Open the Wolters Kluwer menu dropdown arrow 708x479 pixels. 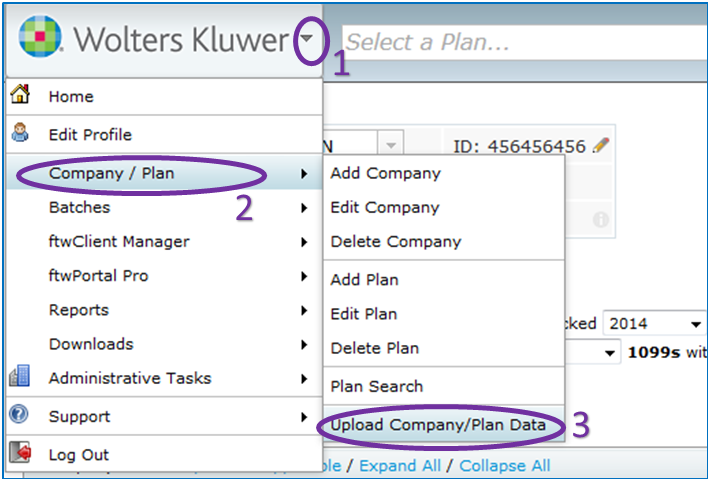tap(307, 39)
